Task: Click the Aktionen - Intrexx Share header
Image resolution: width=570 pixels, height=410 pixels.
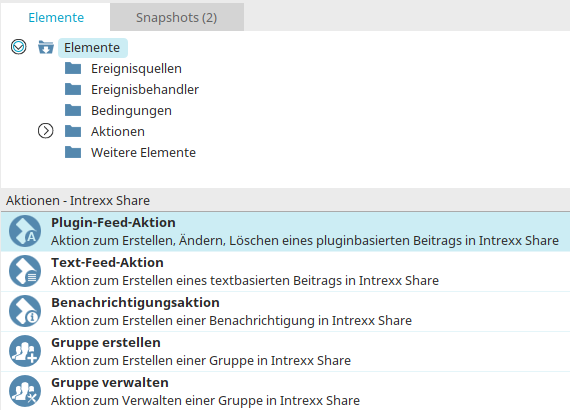Action: pyautogui.click(x=78, y=200)
